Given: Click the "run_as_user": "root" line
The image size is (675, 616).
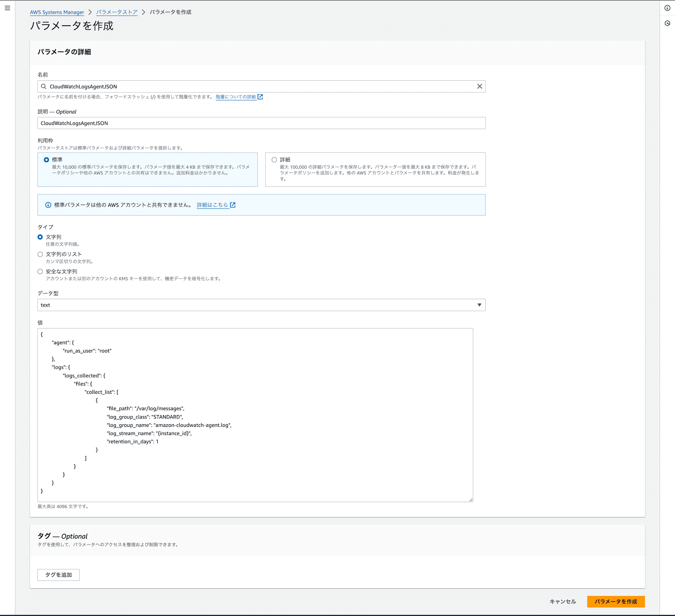Looking at the screenshot, I should click(x=87, y=351).
